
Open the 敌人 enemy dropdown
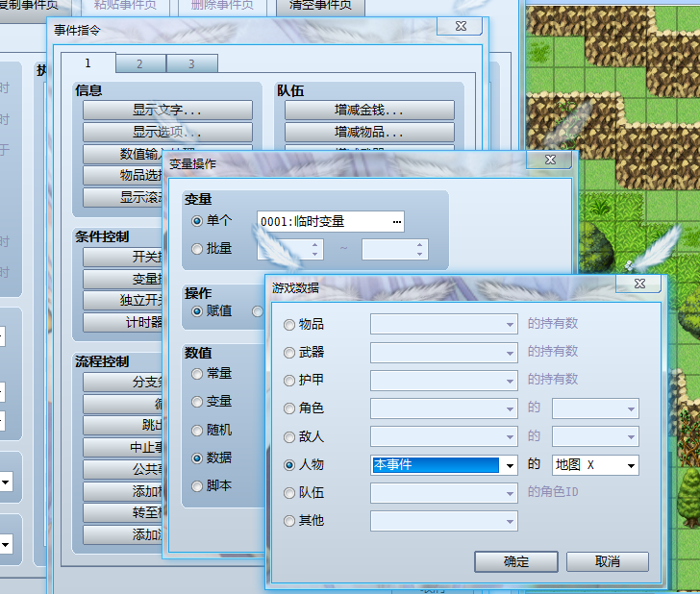[x=444, y=436]
